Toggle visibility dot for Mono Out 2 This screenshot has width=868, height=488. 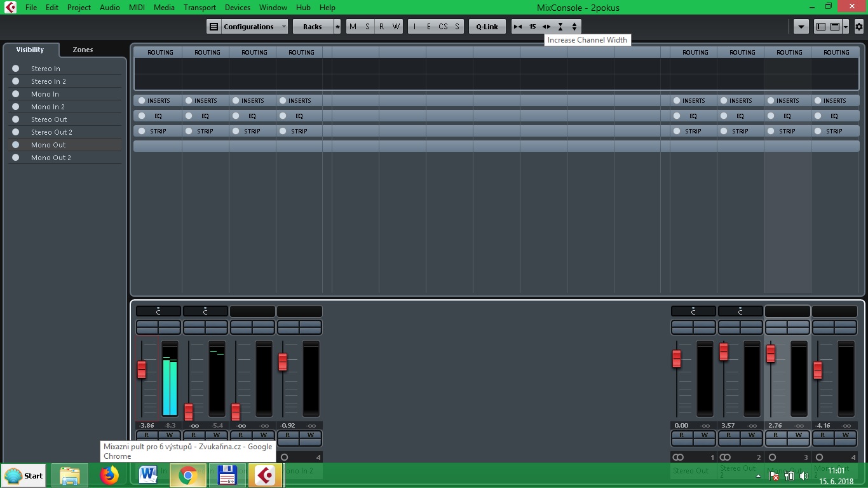pos(16,158)
